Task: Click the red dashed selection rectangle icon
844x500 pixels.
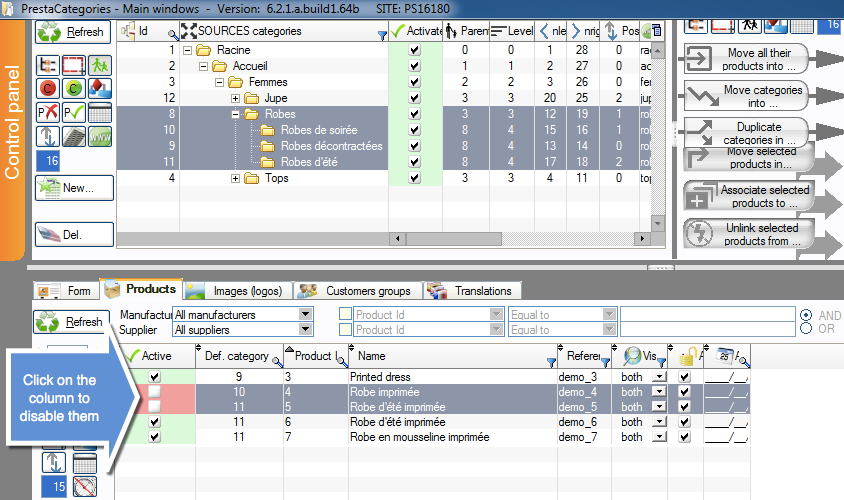Action: [73, 66]
